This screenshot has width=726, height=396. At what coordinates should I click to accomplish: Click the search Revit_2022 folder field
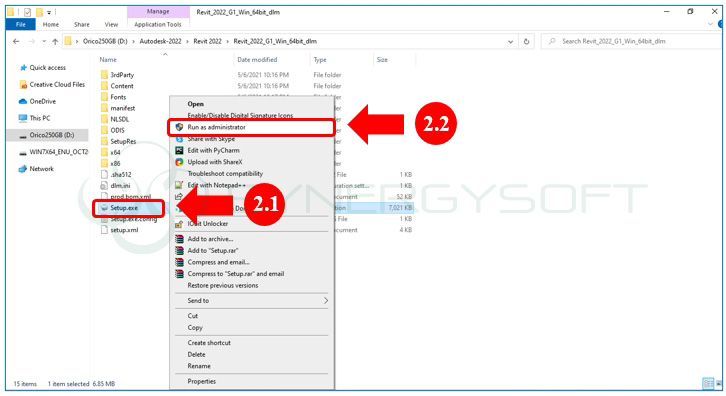pos(630,41)
